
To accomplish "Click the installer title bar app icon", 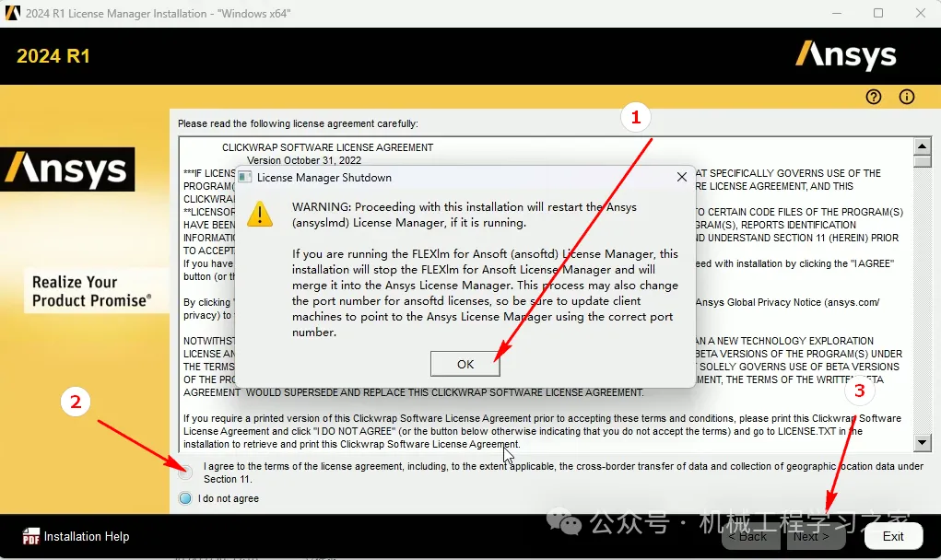I will pyautogui.click(x=13, y=13).
